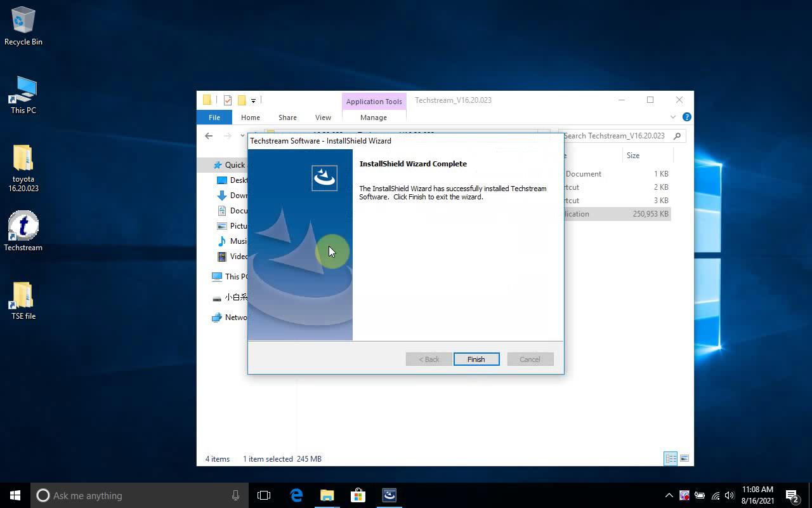Open the volume control tray icon
Viewport: 812px width, 508px height.
[730, 495]
